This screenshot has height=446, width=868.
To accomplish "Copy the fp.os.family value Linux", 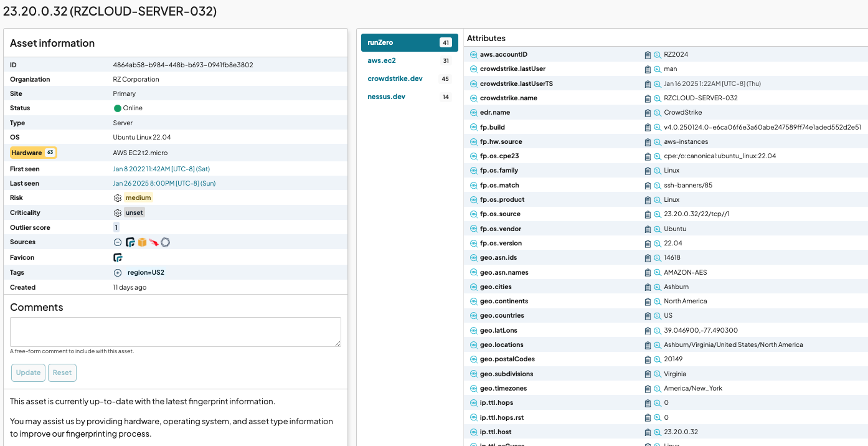I will coord(648,171).
